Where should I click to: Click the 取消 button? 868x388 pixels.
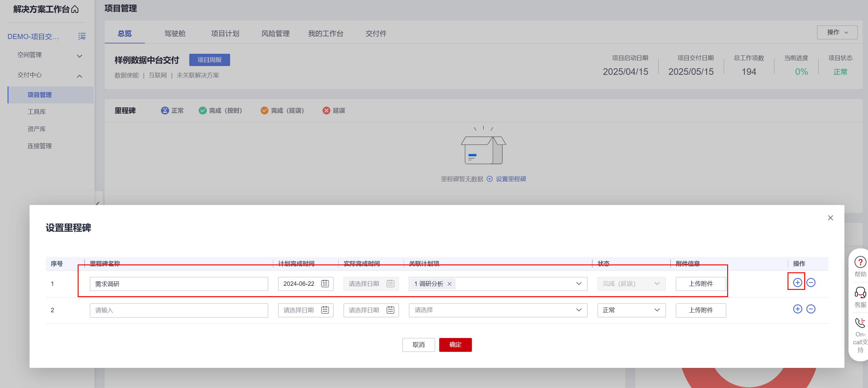coord(418,345)
